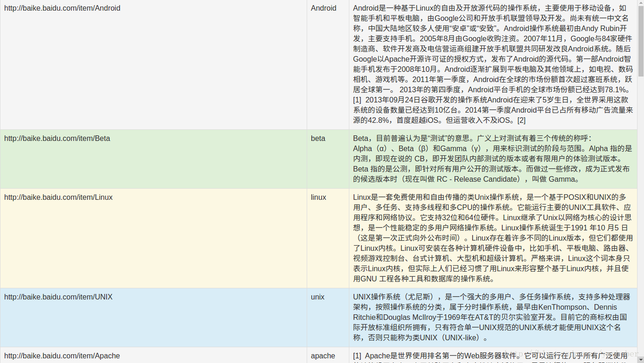Click the baike.baidu.com/item/UNIX URL cell
The image size is (644, 363).
[153, 318]
